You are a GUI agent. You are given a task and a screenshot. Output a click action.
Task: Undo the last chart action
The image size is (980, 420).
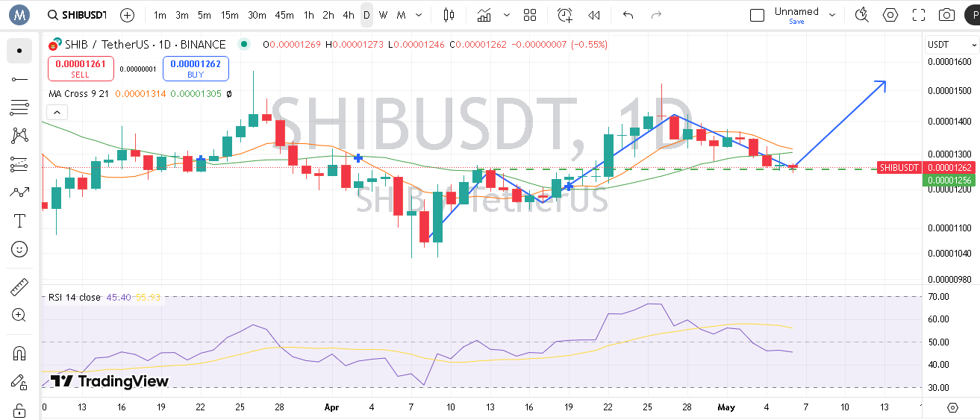click(628, 15)
